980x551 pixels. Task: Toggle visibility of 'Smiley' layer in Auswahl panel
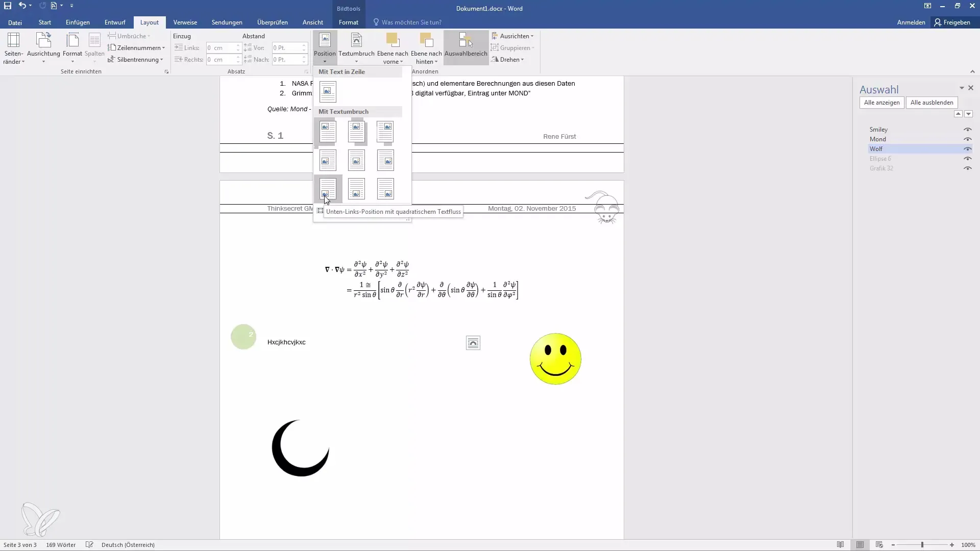coord(968,129)
